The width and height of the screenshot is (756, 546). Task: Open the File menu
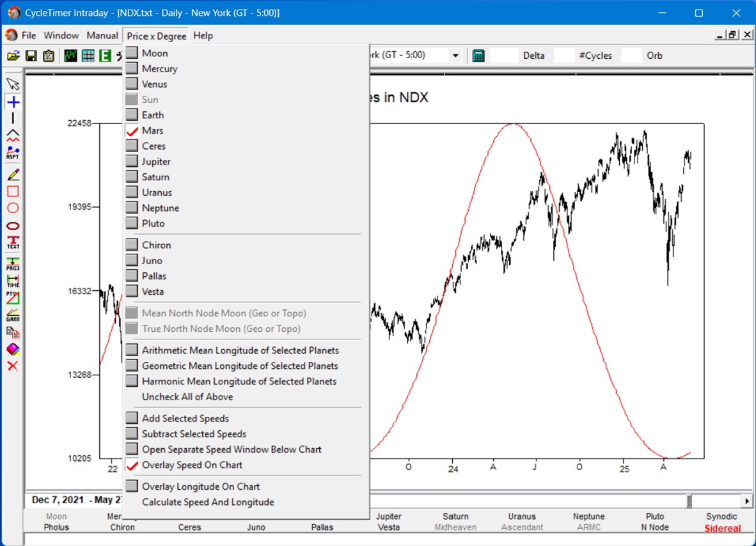(29, 35)
